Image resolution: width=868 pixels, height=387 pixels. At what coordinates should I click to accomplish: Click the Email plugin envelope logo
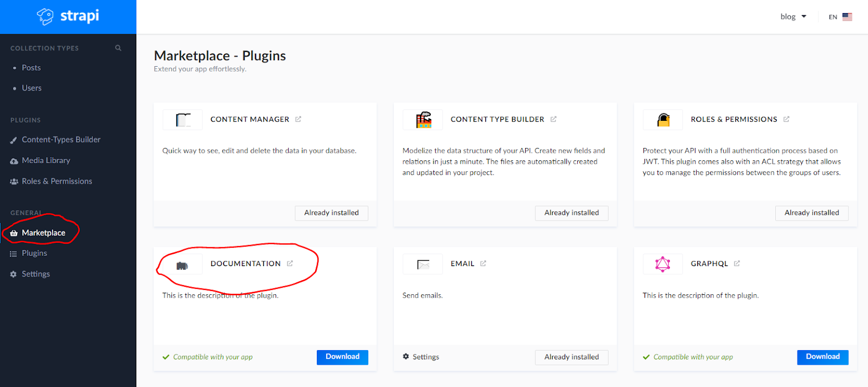click(423, 265)
